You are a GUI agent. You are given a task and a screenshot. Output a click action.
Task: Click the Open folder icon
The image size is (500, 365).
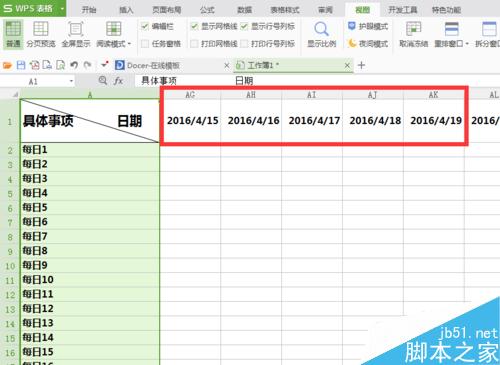tap(7, 65)
